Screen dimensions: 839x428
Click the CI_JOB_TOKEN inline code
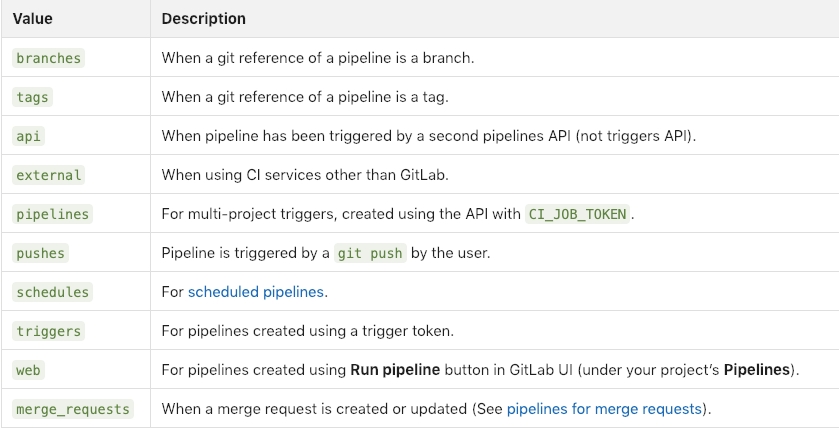(578, 214)
